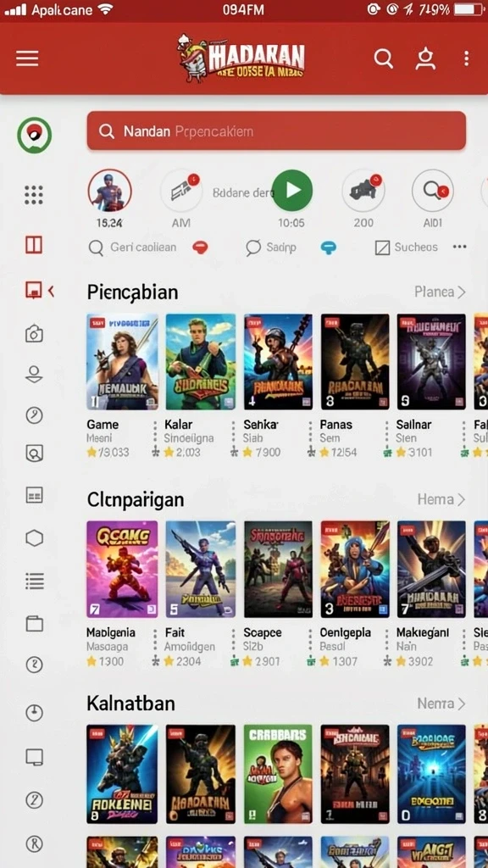The image size is (488, 868).
Task: Open the Nenra link beside Kalnatban
Action: coord(441,704)
